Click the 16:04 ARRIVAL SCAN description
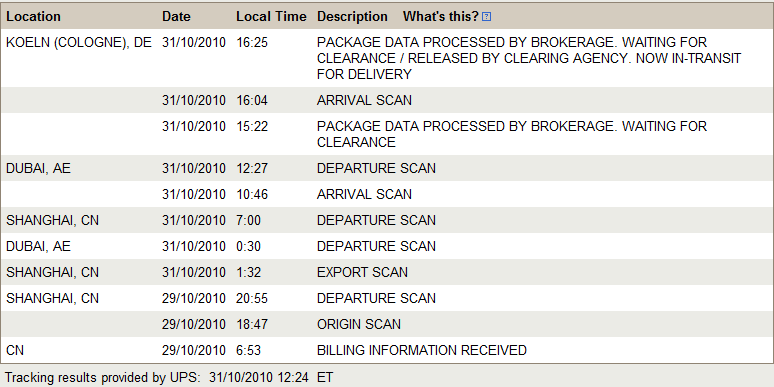This screenshot has height=387, width=774. tap(364, 101)
